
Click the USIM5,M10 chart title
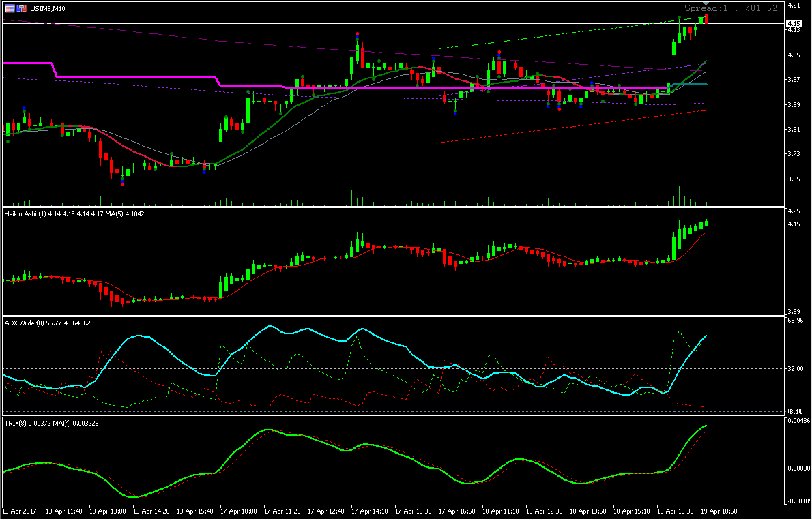tap(48, 8)
